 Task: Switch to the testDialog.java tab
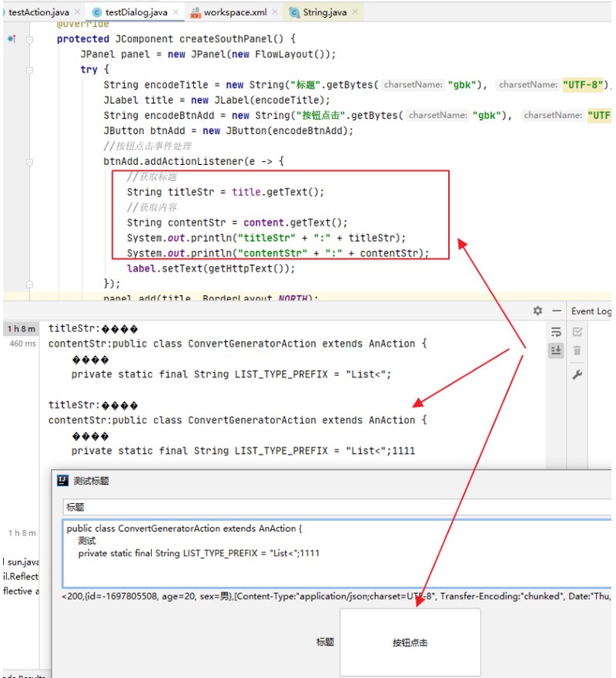(x=136, y=12)
